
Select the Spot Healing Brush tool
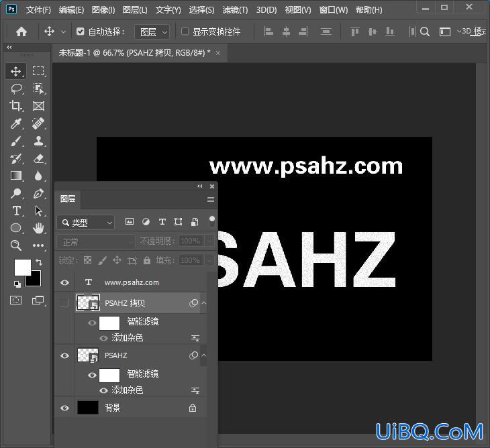click(x=38, y=123)
